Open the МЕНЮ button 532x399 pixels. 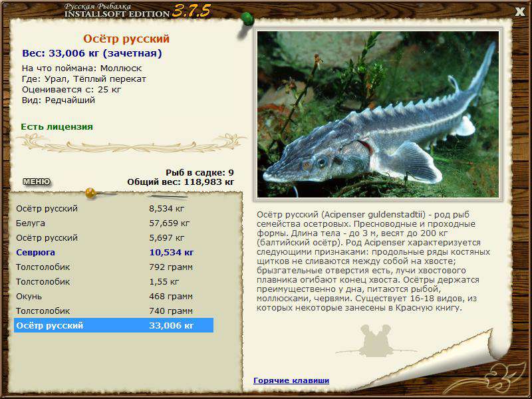(x=37, y=182)
